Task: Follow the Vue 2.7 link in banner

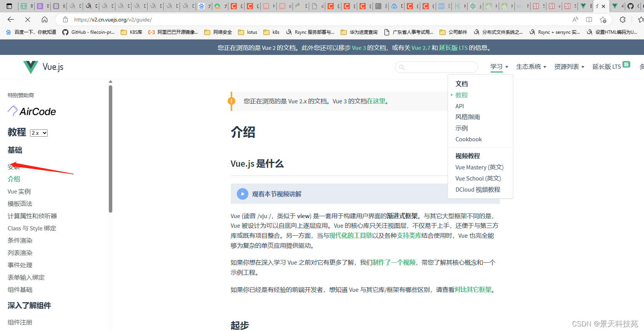Action: 421,48
